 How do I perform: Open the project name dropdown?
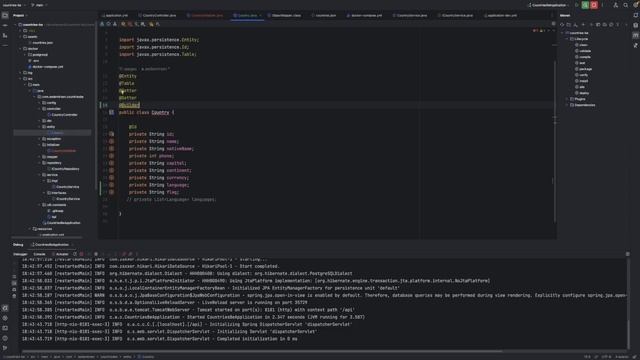pyautogui.click(x=14, y=5)
